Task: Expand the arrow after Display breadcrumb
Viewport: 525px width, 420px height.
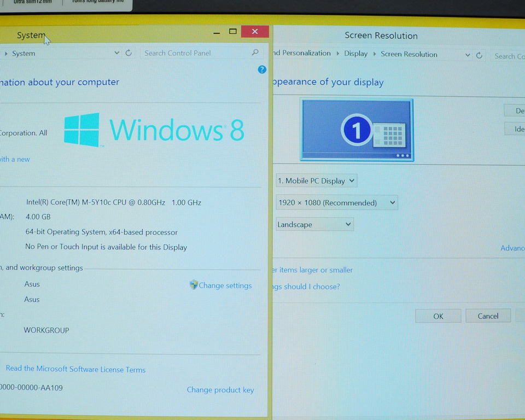Action: click(374, 54)
